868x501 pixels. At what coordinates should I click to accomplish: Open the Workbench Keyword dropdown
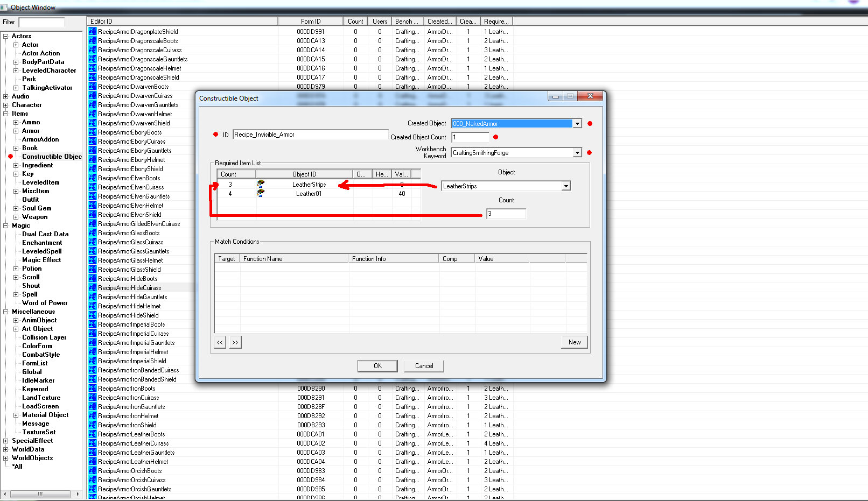point(577,153)
